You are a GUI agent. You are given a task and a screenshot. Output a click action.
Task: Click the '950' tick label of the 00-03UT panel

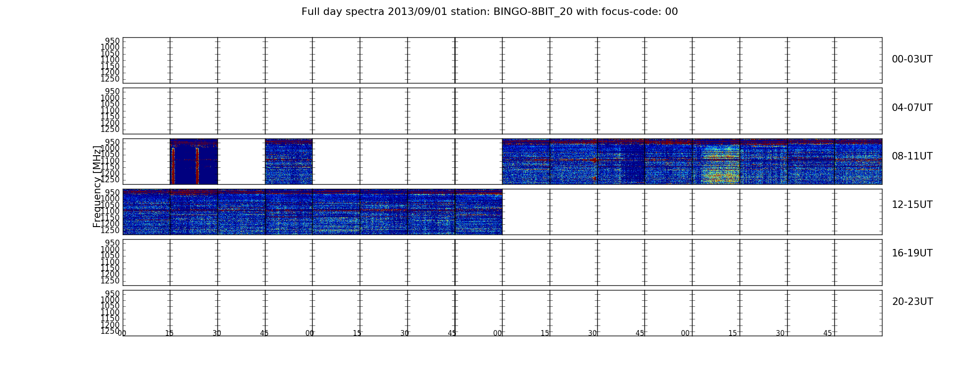[x=112, y=41]
